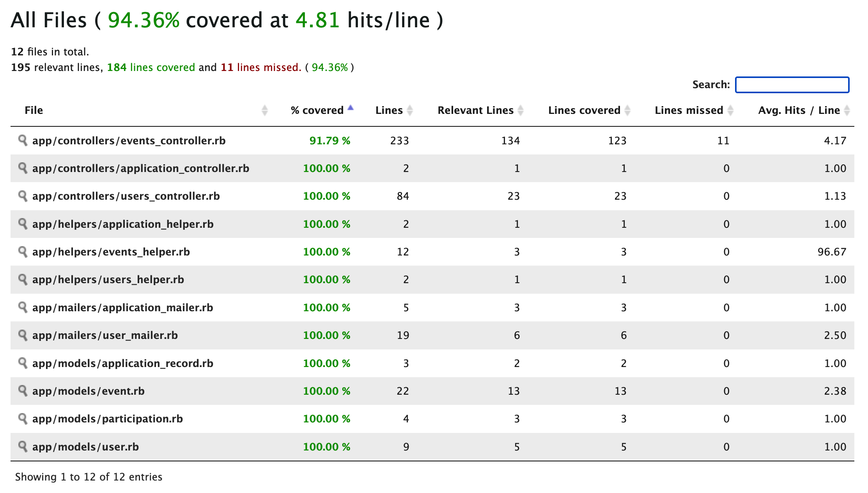This screenshot has height=493, width=868.
Task: Click the 91.79 % coverage value
Action: coord(330,141)
